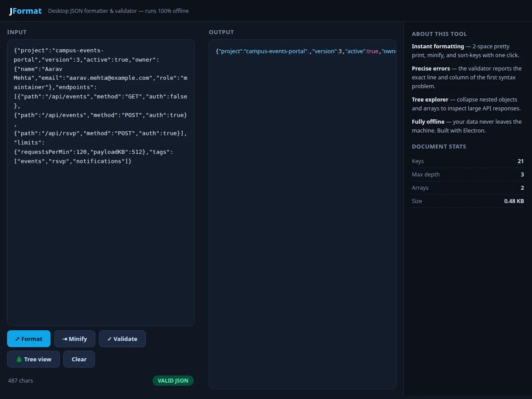
Task: Click inside the JSON input text area
Action: tap(101, 183)
